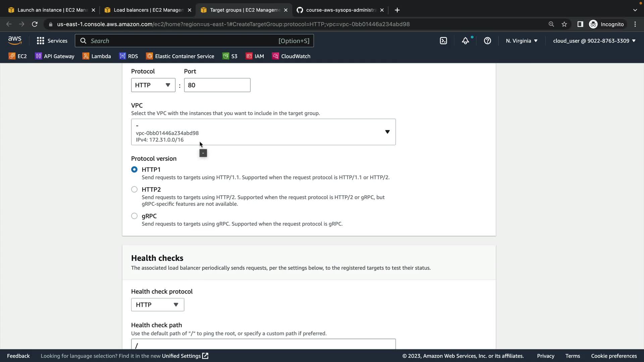Open the Unified Settings link
Screen dimensions: 644x362
(185, 356)
